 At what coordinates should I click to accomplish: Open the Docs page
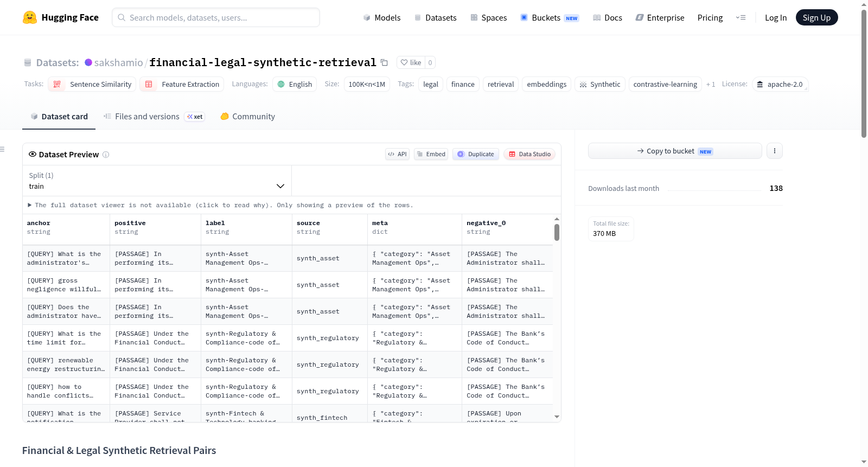(x=608, y=17)
